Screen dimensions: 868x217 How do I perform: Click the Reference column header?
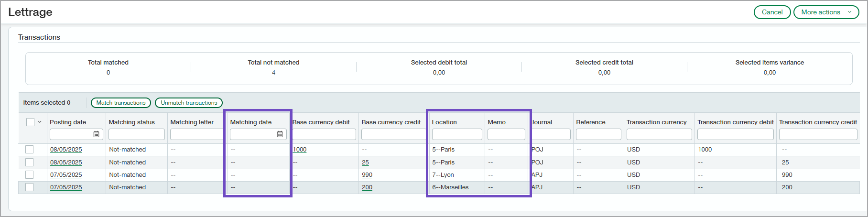point(590,122)
